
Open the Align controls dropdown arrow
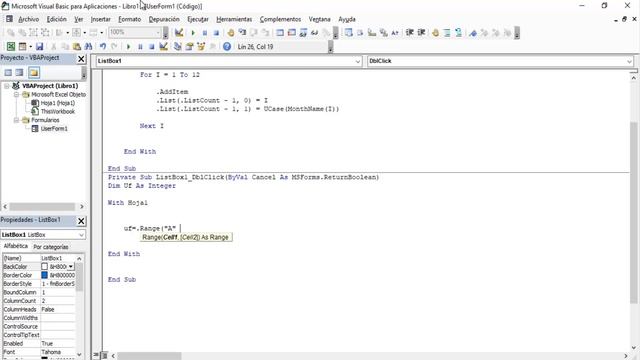(67, 33)
